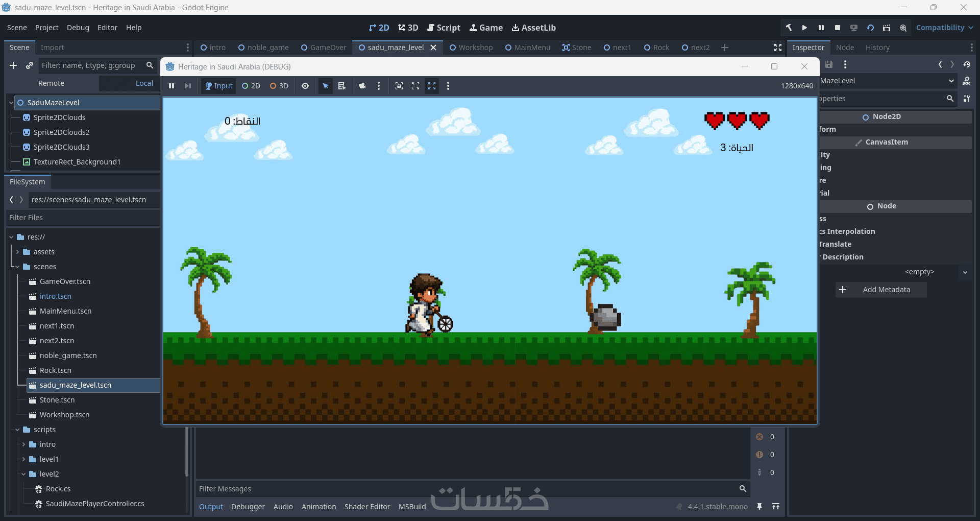The width and height of the screenshot is (980, 521).
Task: Open the Node dock tab
Action: coord(845,48)
